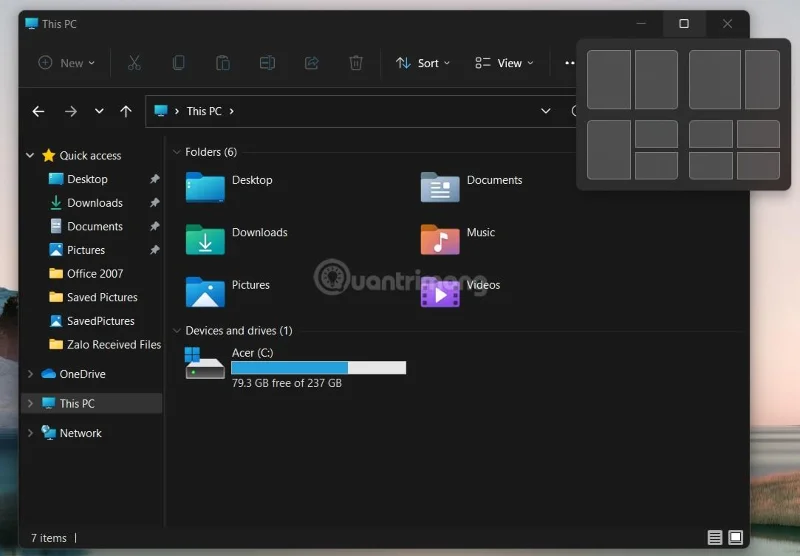Snap to narrow right zone of uneven layout
The image size is (800, 556).
762,80
